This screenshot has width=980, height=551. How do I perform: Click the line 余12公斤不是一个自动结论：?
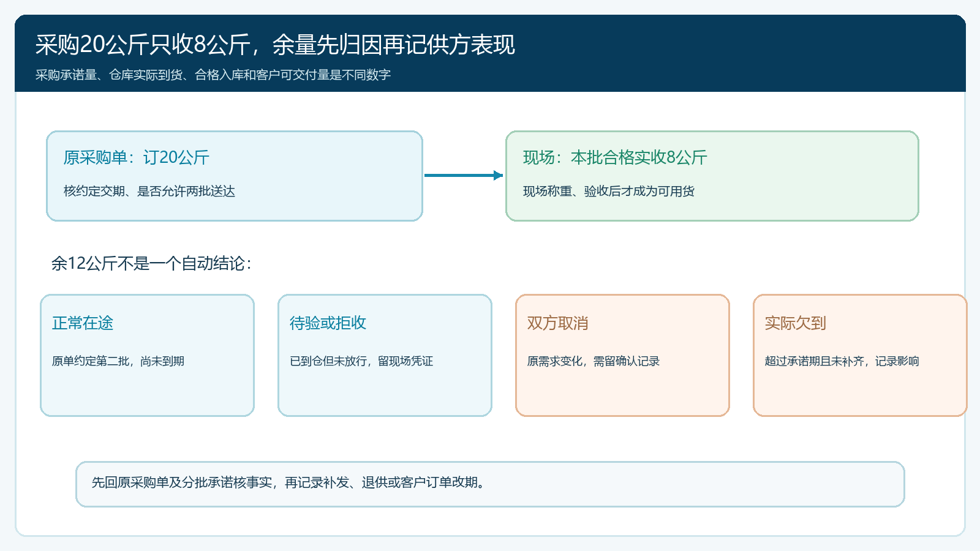[x=151, y=263]
